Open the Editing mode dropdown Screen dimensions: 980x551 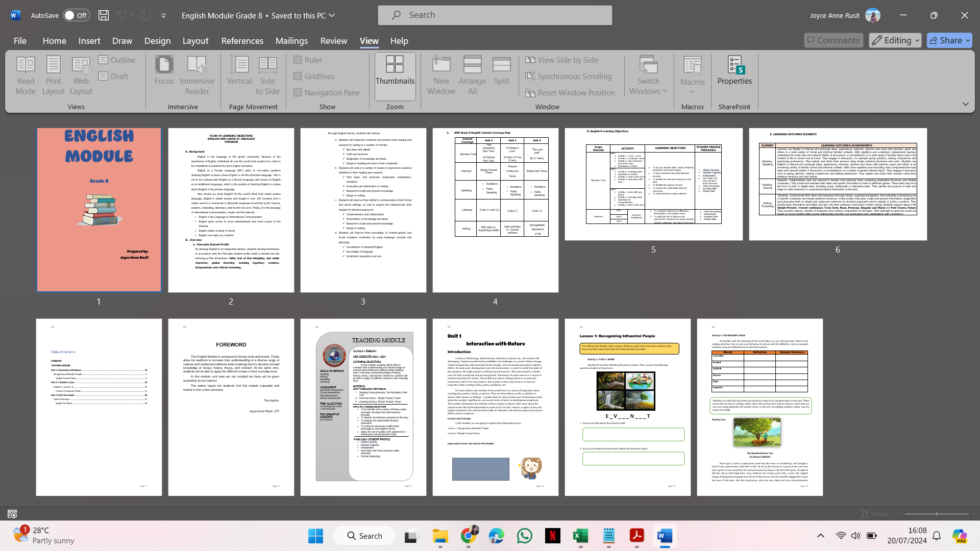[895, 40]
